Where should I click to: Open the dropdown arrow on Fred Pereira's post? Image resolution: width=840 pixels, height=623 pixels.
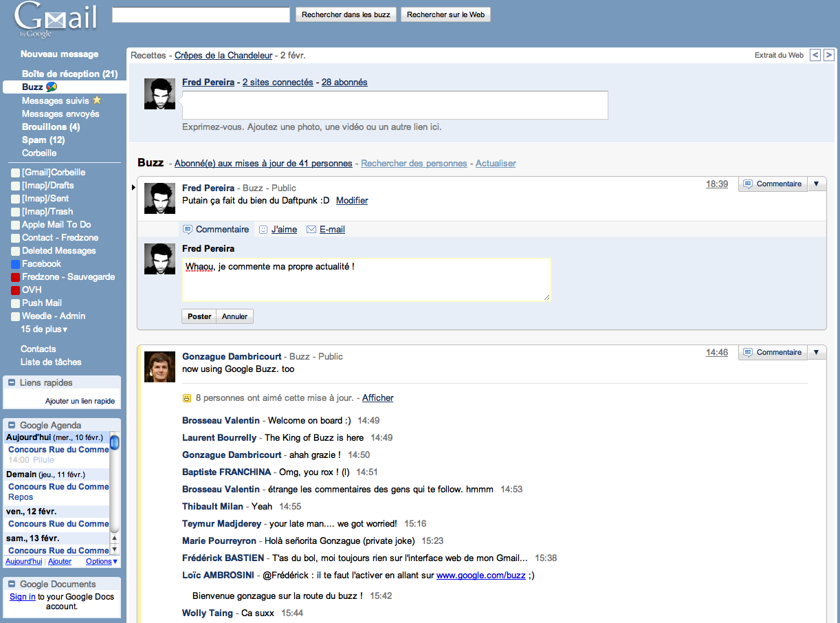(816, 184)
